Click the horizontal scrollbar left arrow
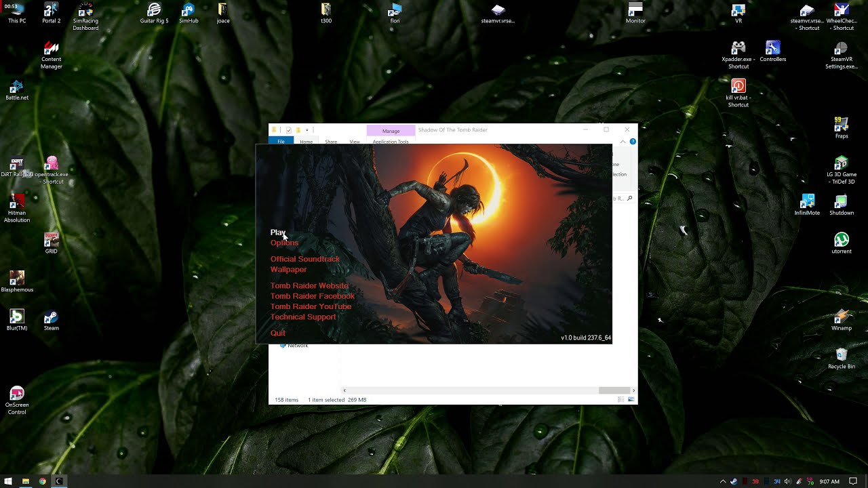 click(344, 390)
